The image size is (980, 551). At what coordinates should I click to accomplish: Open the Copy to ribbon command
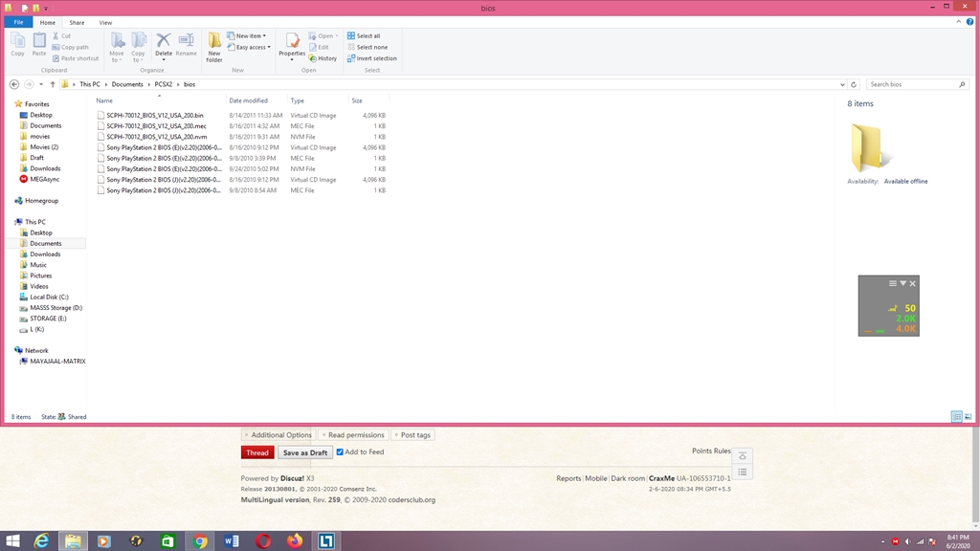coord(138,47)
